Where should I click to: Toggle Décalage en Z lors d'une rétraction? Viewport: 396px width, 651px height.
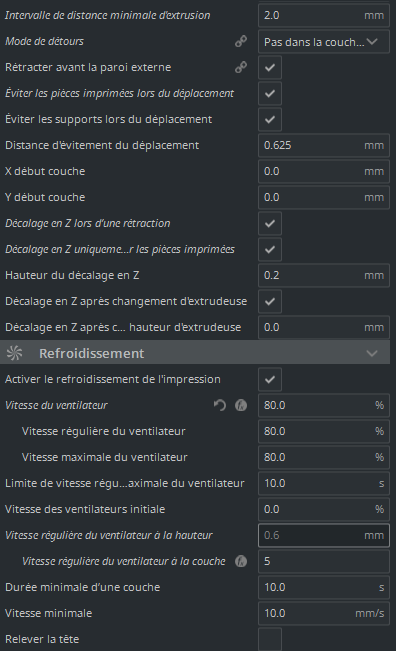(270, 223)
